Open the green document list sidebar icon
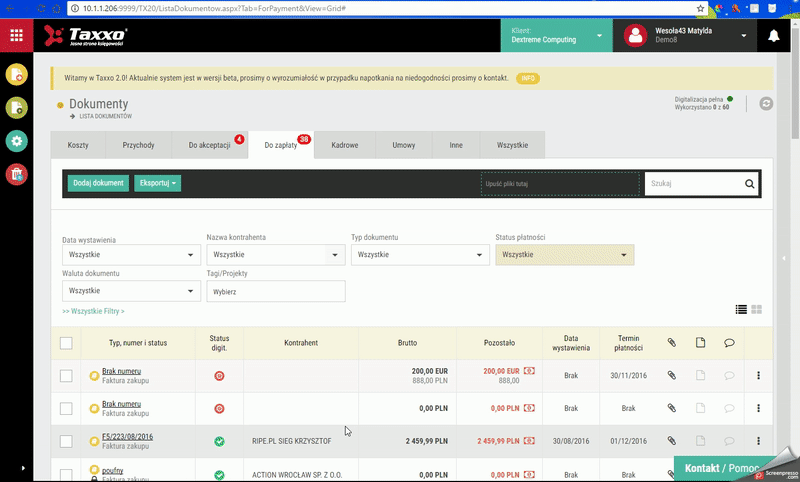800x482 pixels. 16,108
